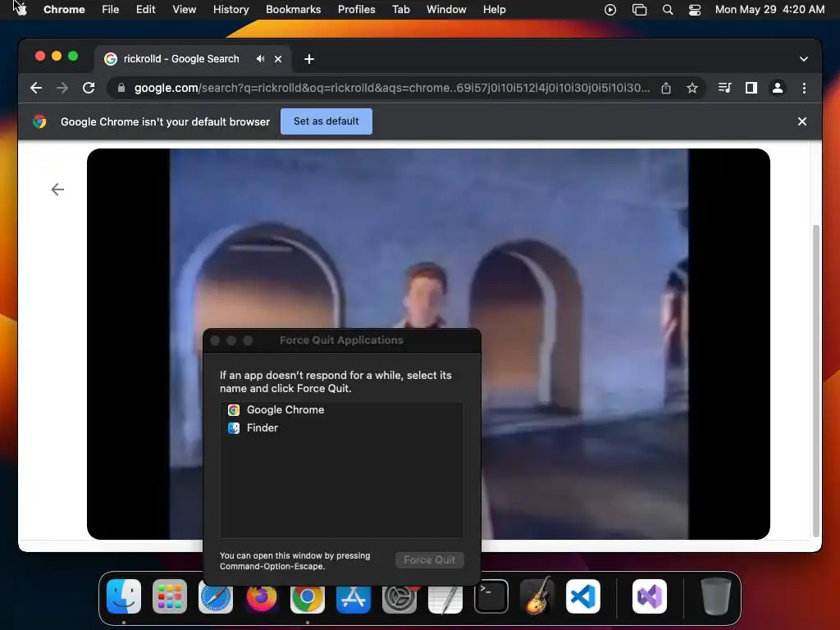Toggle Chrome's side panel

click(x=751, y=88)
